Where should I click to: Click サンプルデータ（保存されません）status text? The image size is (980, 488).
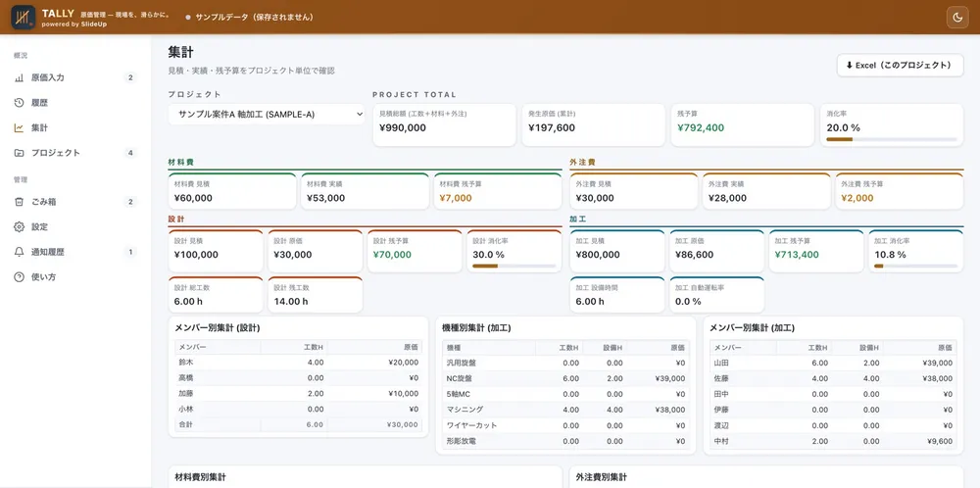[x=254, y=17]
